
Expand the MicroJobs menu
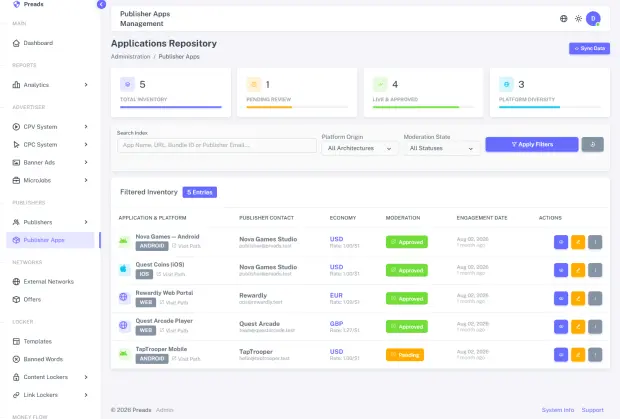click(x=50, y=180)
